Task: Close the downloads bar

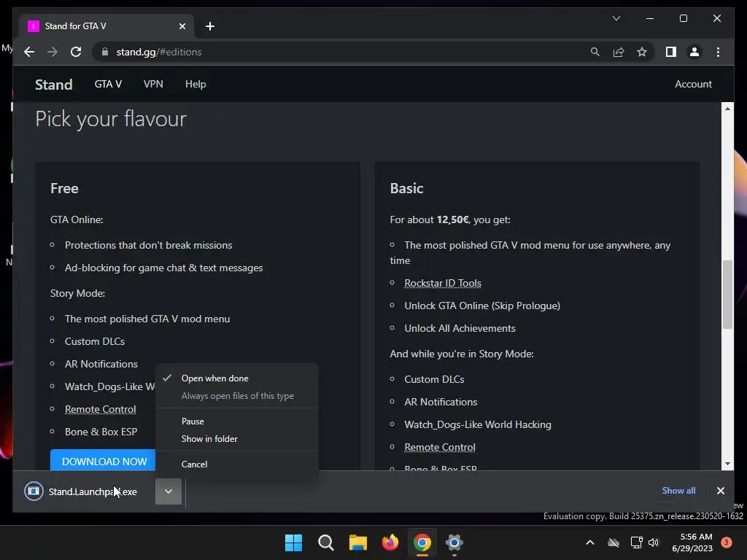Action: pyautogui.click(x=720, y=491)
